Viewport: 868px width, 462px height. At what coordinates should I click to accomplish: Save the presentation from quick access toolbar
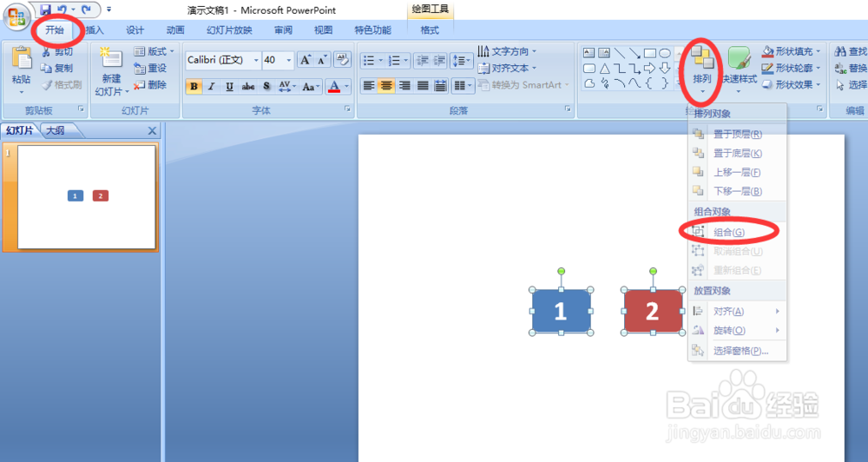click(45, 10)
